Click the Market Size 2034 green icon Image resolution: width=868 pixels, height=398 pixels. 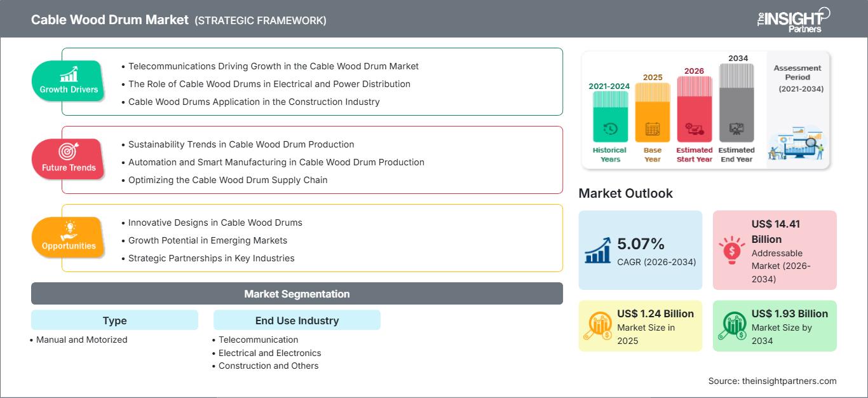click(732, 326)
